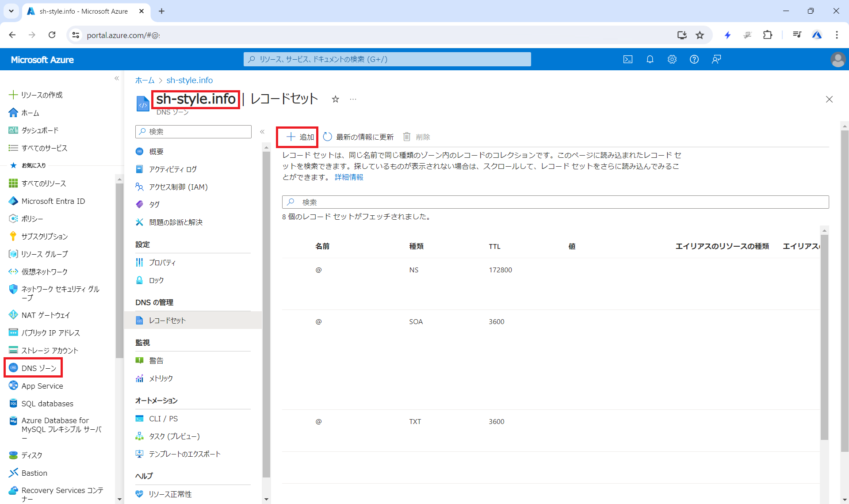Favorite the sh-style.info page star
The image size is (849, 504).
pyautogui.click(x=336, y=99)
